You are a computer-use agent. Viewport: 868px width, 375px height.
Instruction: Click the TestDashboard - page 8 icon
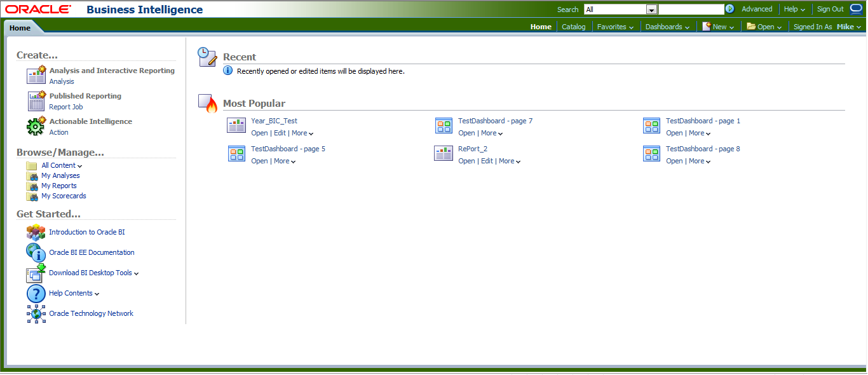coord(651,154)
